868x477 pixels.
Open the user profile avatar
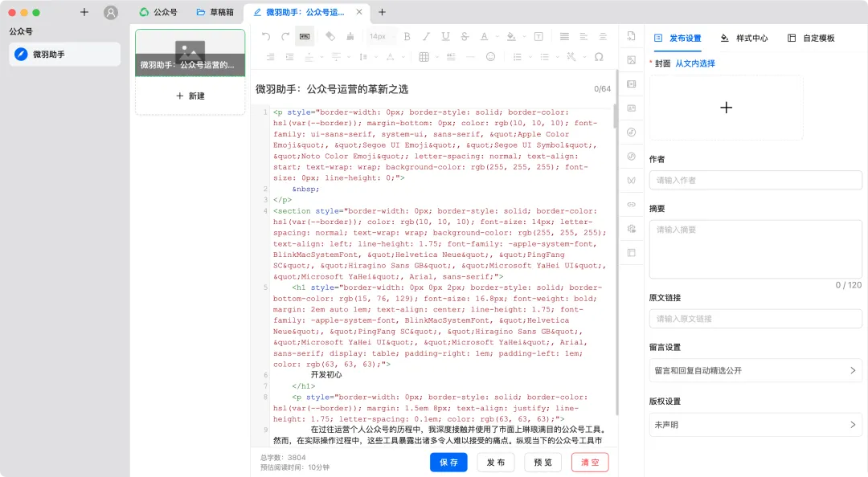click(x=111, y=12)
